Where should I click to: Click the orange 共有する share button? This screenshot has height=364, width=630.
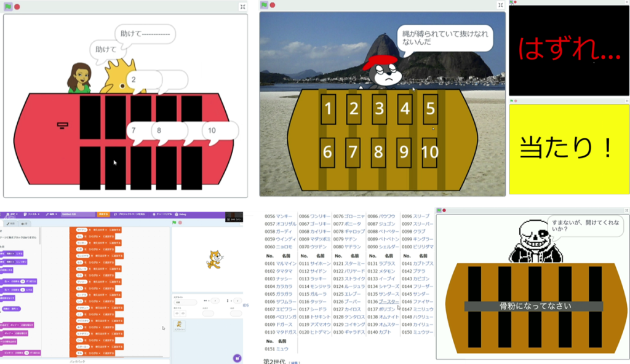(103, 215)
